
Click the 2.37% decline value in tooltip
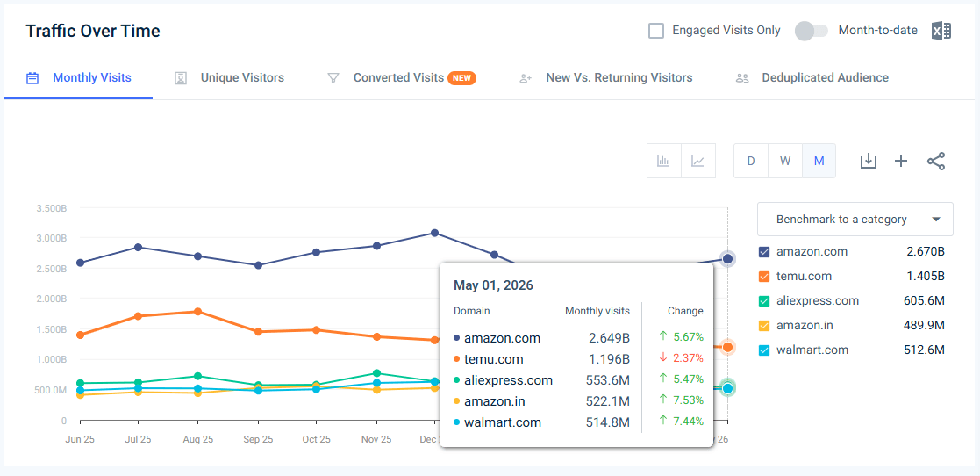pyautogui.click(x=687, y=358)
